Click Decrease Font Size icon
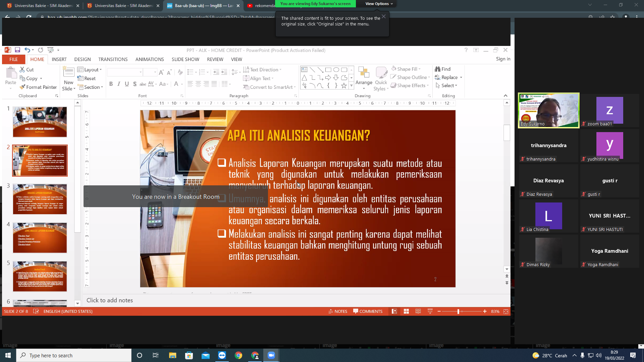Image resolution: width=644 pixels, height=362 pixels. click(x=169, y=72)
